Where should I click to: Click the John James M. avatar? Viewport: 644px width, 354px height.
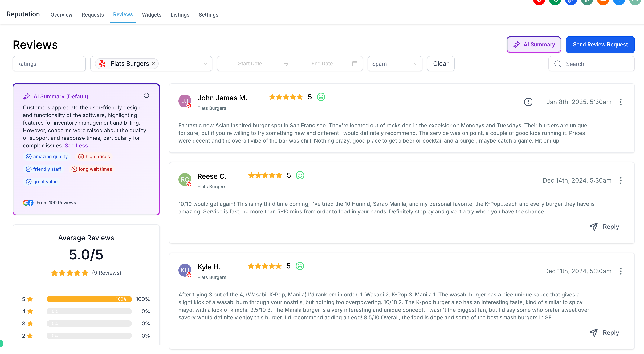tap(185, 101)
